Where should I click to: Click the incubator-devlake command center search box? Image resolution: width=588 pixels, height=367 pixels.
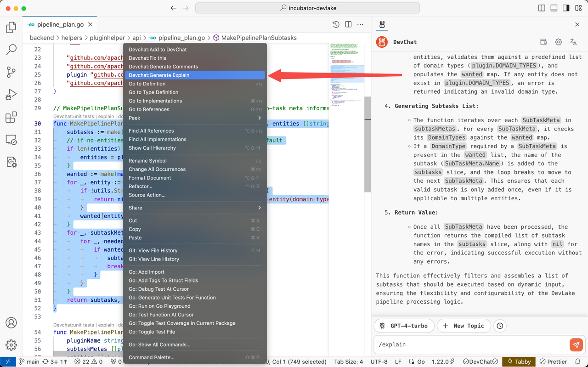307,8
